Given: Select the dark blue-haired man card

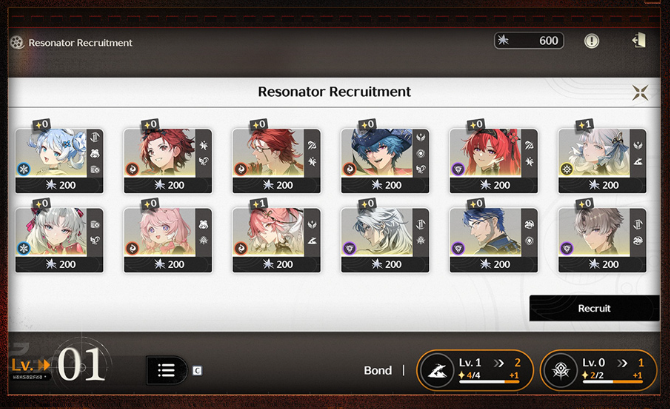Looking at the screenshot, I should click(494, 240).
